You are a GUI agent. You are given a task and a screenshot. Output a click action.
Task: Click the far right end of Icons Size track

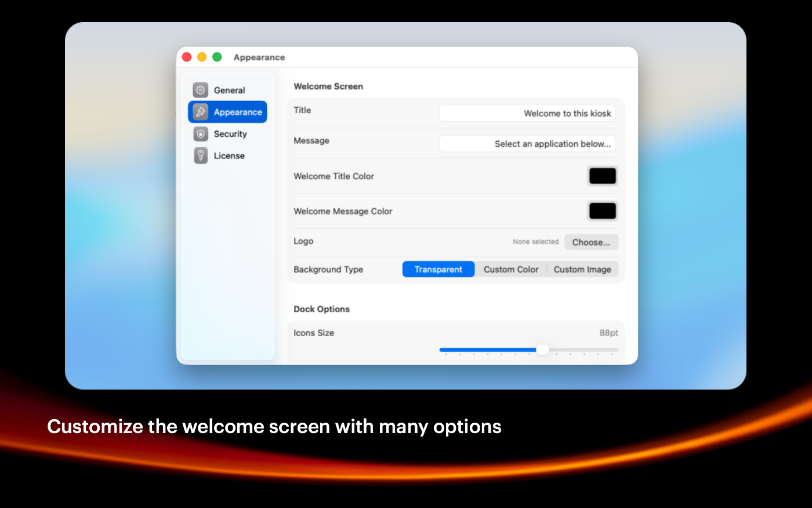616,350
